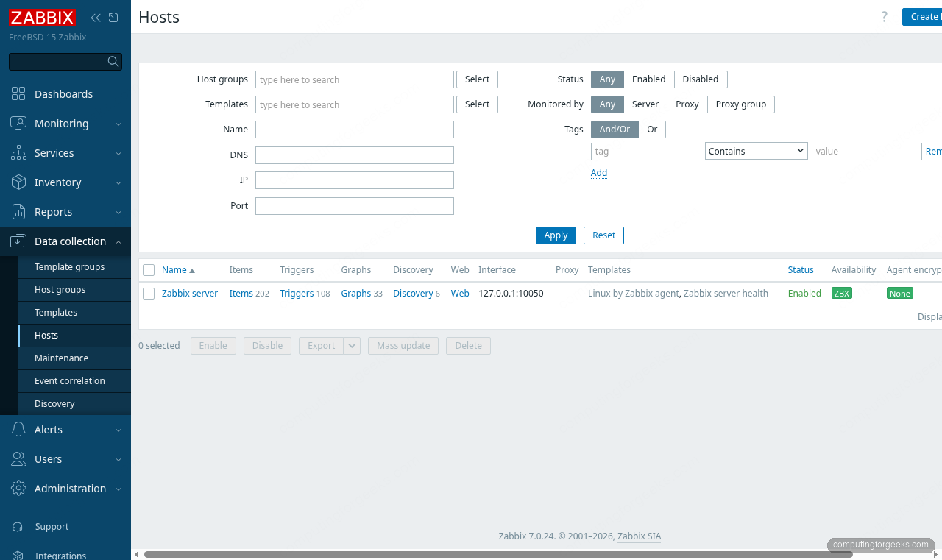Open the help question mark icon

[884, 16]
